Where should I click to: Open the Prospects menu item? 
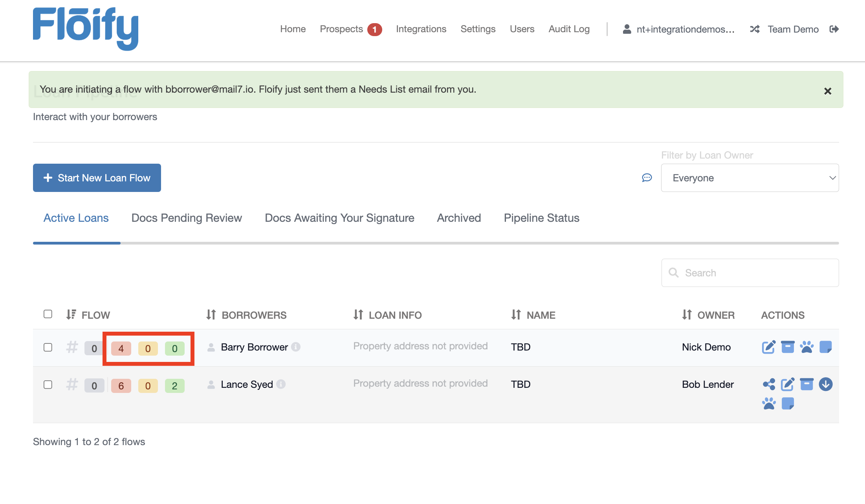point(341,29)
